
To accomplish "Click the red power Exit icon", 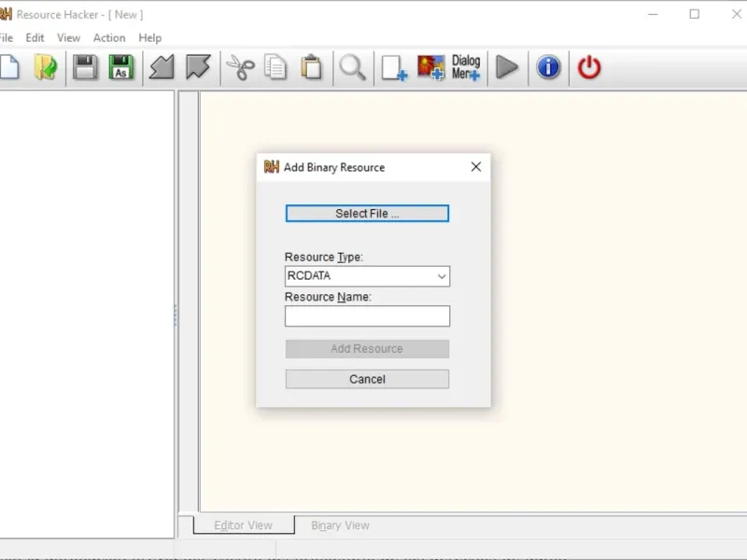I will click(x=589, y=67).
